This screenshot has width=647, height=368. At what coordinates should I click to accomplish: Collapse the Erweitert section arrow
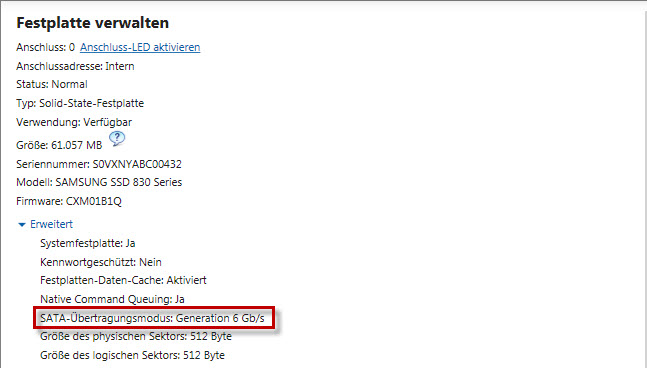click(x=22, y=224)
